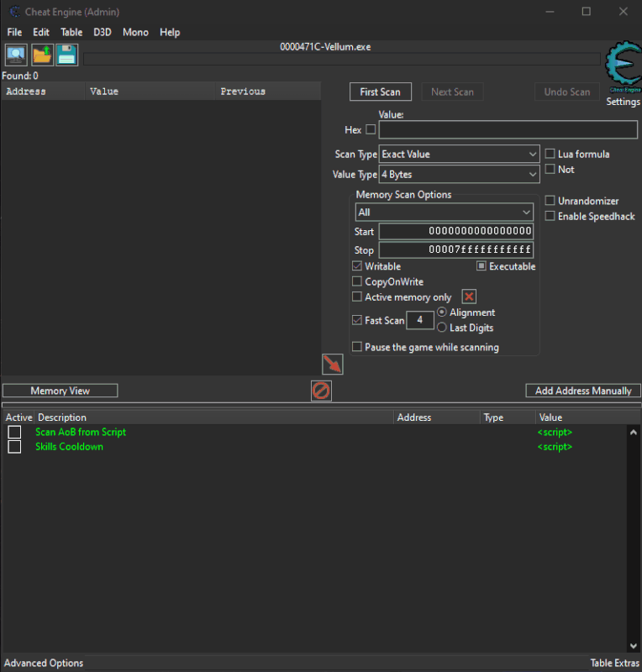Screen dimensions: 642x672
Task: Open the Help menu
Action: click(170, 32)
